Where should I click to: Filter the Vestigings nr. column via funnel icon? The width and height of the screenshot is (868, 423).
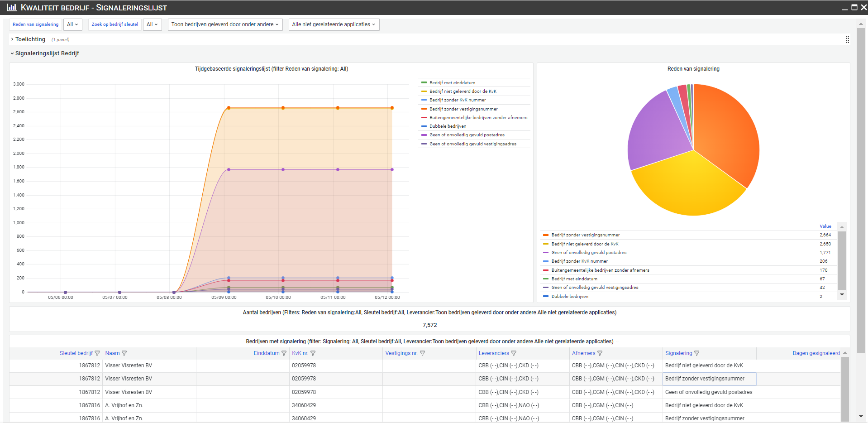click(x=423, y=353)
